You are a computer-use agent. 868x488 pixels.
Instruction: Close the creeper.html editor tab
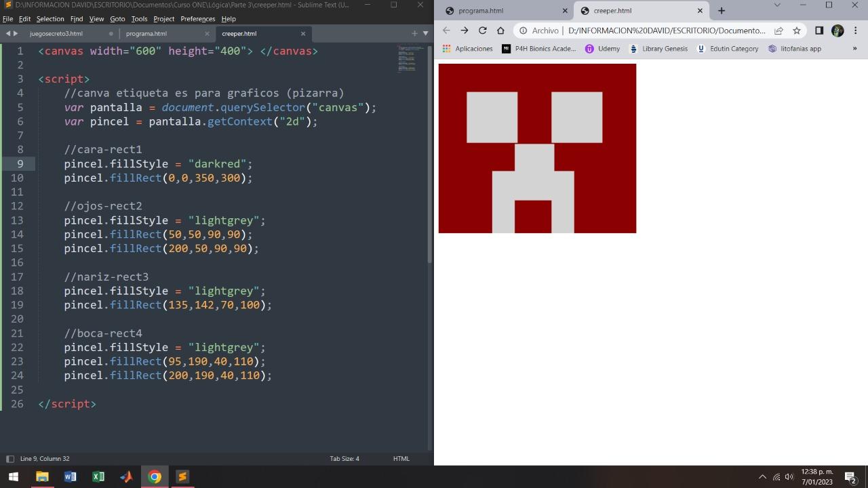(303, 33)
